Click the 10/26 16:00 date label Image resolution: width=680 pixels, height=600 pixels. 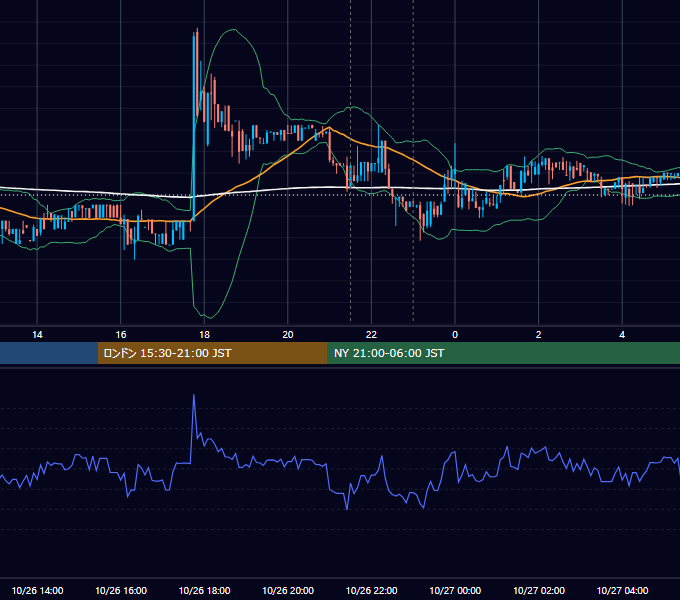121,590
